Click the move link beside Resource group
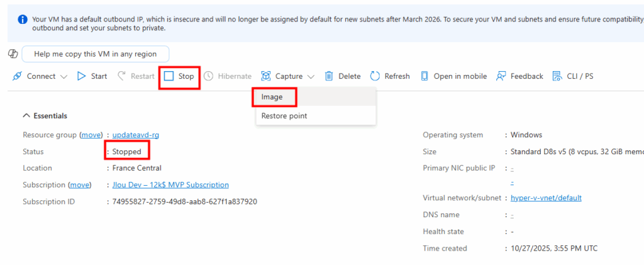The image size is (644, 265). 91,135
